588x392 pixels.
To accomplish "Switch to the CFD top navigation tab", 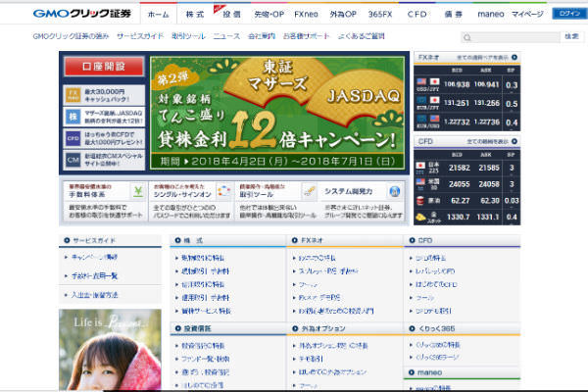I will tap(417, 15).
